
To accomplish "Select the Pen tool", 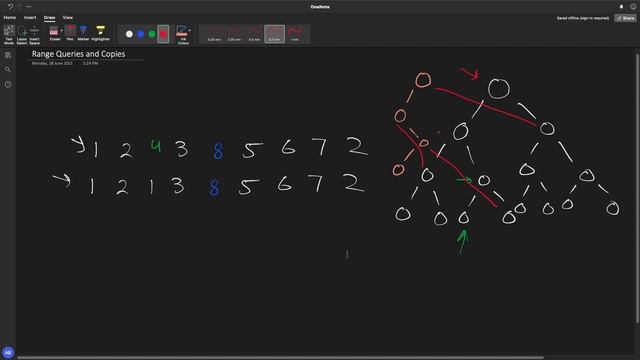I will 70,33.
